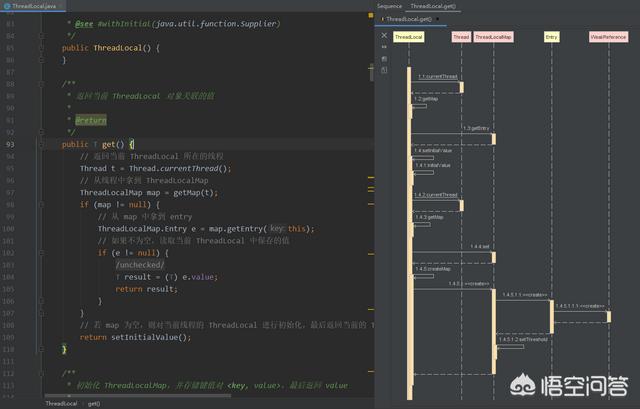Select the ThreadLocalMap lifeline box
This screenshot has width=640, height=409.
pyautogui.click(x=493, y=37)
